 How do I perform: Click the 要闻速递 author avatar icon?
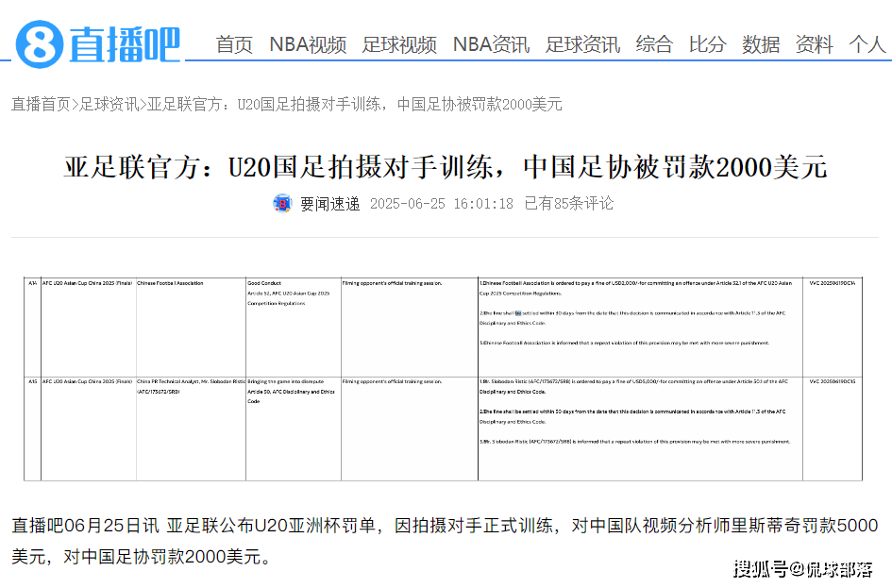(283, 204)
